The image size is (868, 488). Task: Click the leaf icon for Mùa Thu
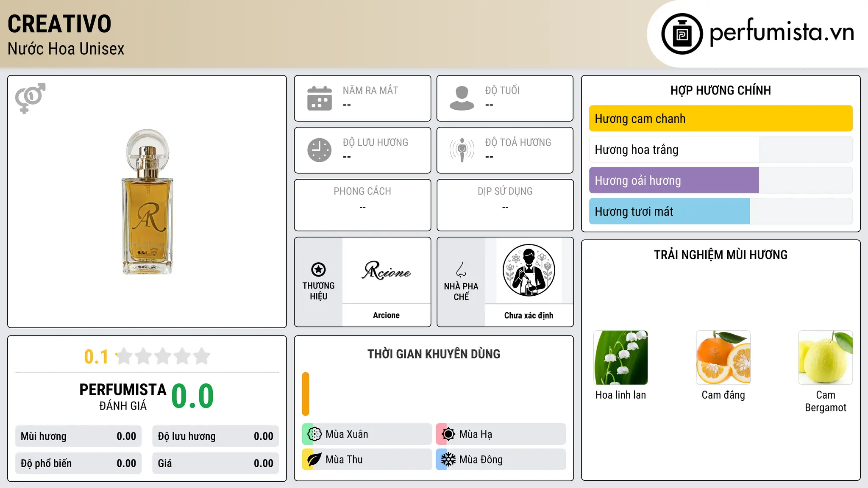coord(314,460)
